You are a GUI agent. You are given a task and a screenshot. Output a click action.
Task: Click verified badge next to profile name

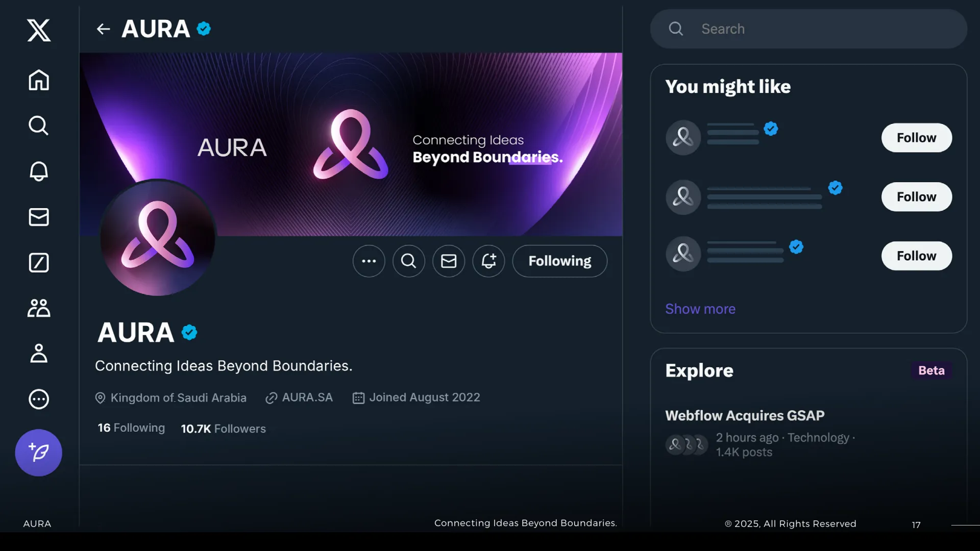click(189, 333)
